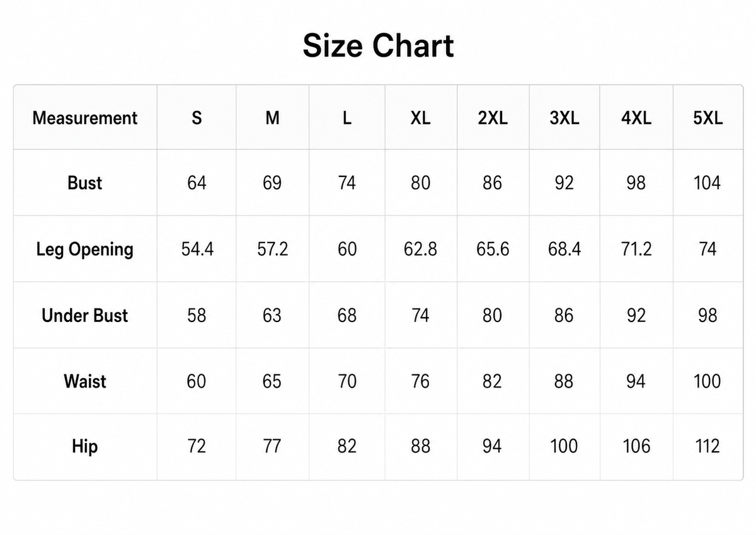Select the 3XL size column header

coord(564,118)
